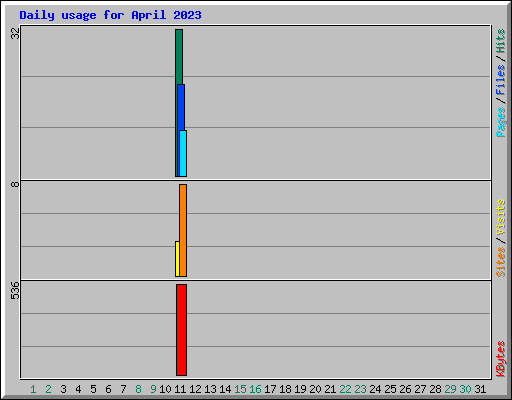512x400 pixels.
Task: Click day 23 on the x-axis
Action: coord(360,389)
